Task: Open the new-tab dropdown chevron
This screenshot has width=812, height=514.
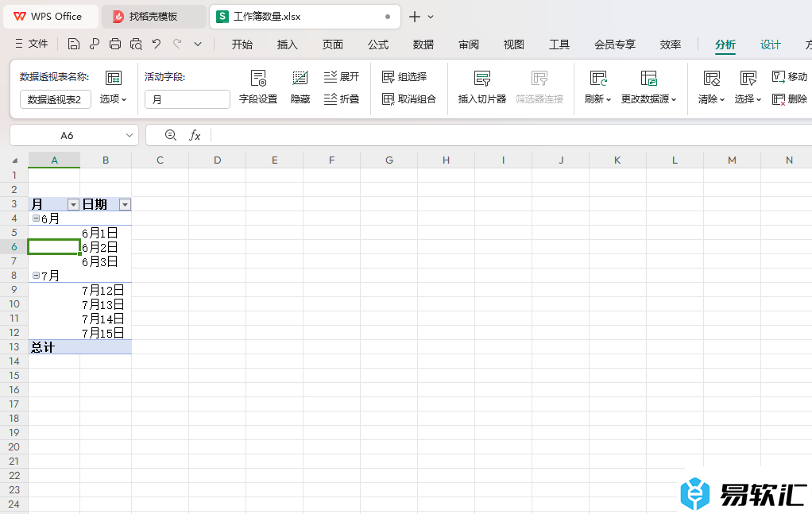Action: (x=431, y=17)
